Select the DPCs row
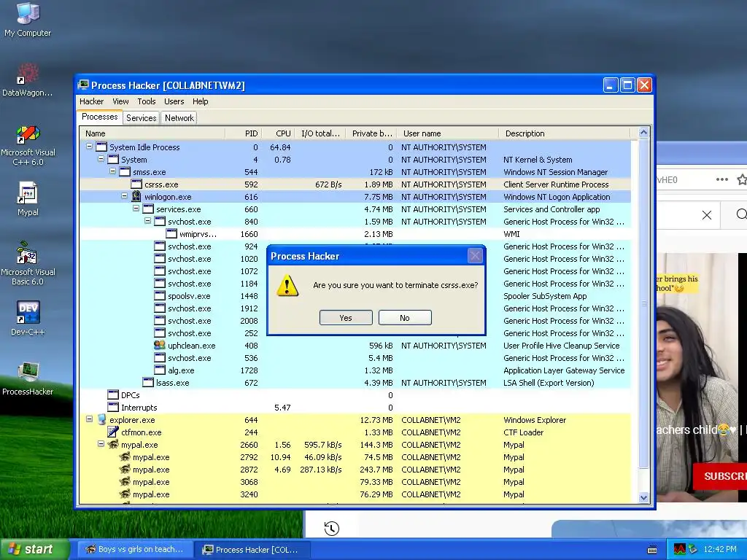Image resolution: width=747 pixels, height=560 pixels. click(x=355, y=394)
